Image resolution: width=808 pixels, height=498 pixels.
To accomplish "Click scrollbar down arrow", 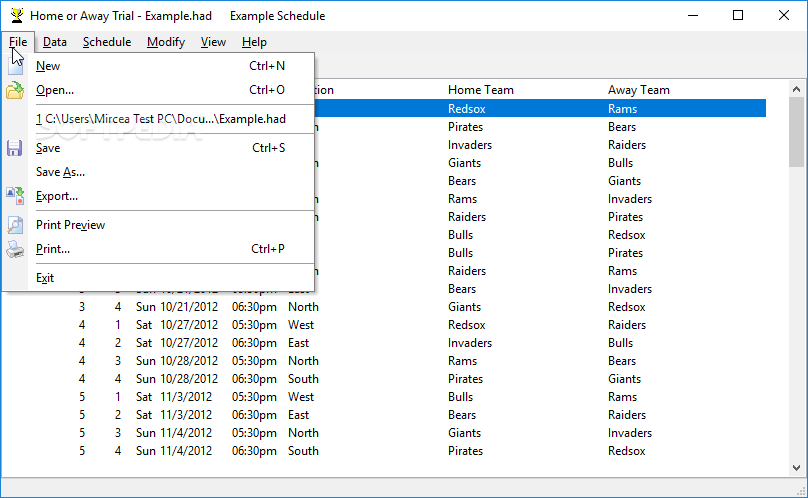I will (796, 468).
